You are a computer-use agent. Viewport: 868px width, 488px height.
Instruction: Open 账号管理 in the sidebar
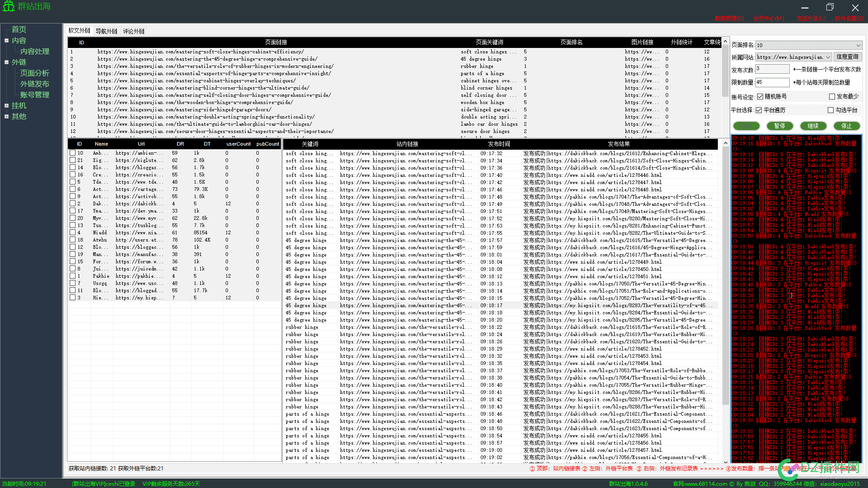35,95
